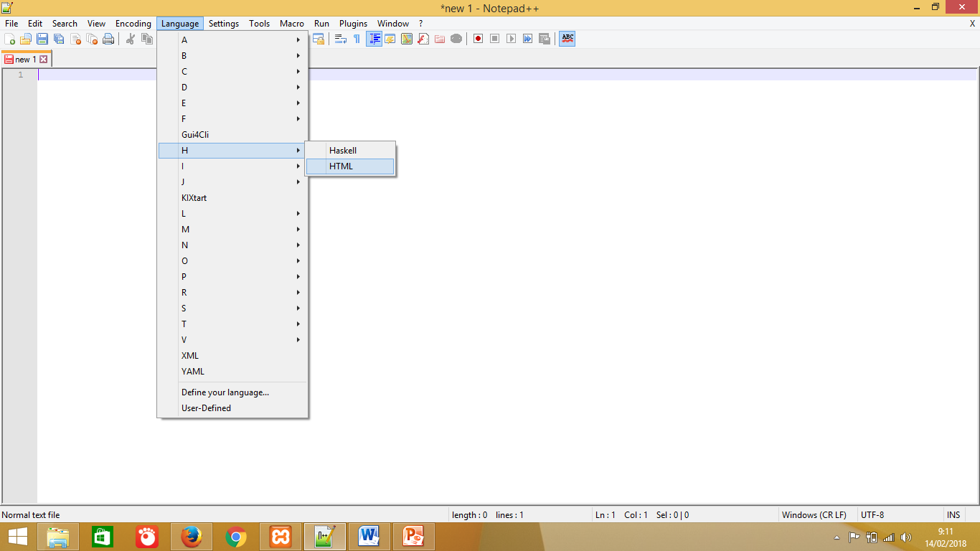Screen dimensions: 980x551
Task: Open a file using the Open folder icon
Action: [x=26, y=39]
